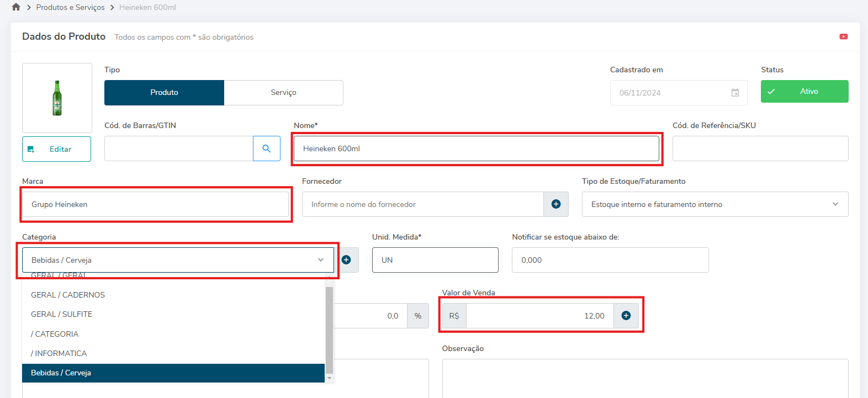Open calendar icon in Cadastrado em field
Screen dimensions: 868x398
(735, 93)
